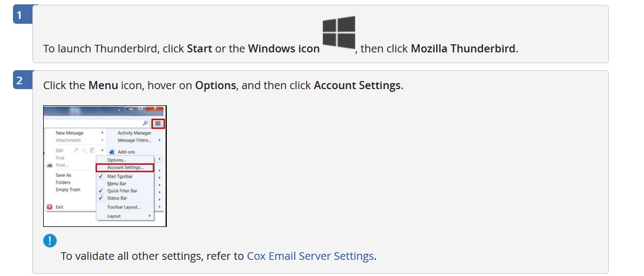Uncheck the Mail Toolbar checkmark
The width and height of the screenshot is (644, 276).
(x=101, y=176)
